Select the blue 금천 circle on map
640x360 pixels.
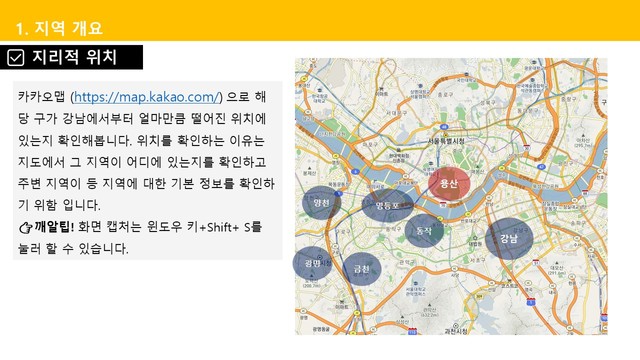tap(361, 269)
